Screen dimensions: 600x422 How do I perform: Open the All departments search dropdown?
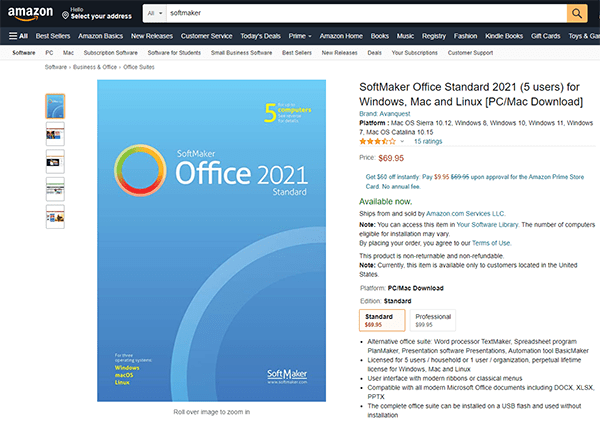[155, 13]
